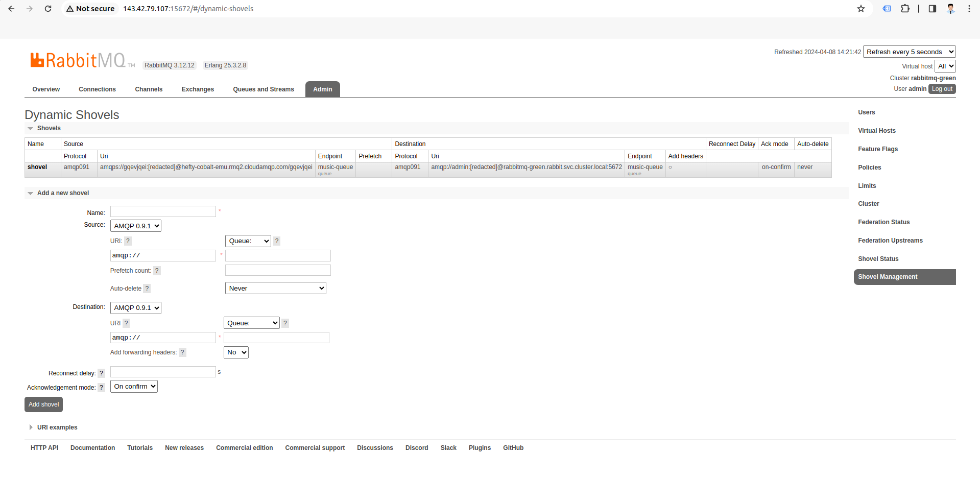The width and height of the screenshot is (980, 478).
Task: Click help icon beside Auto-delete
Action: pos(147,289)
